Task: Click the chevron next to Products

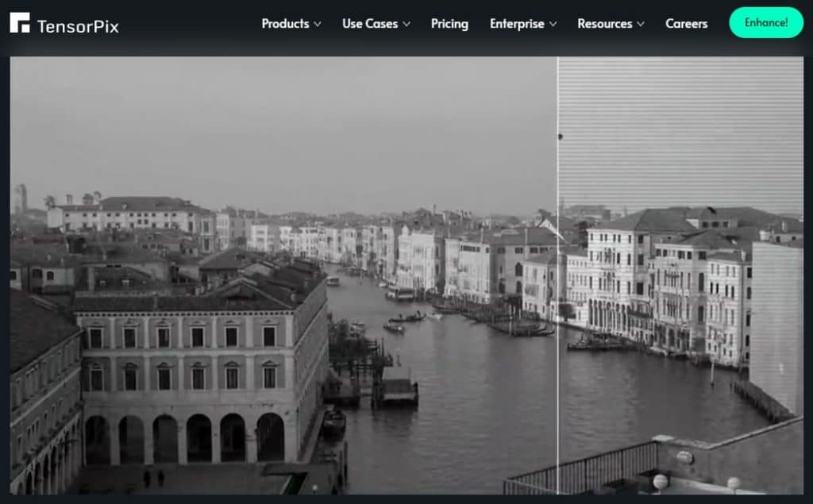Action: 316,25
